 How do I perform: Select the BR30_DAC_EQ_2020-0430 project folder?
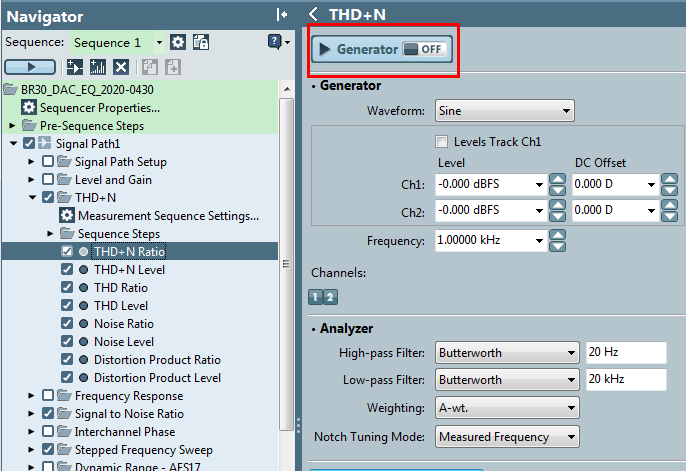click(87, 90)
